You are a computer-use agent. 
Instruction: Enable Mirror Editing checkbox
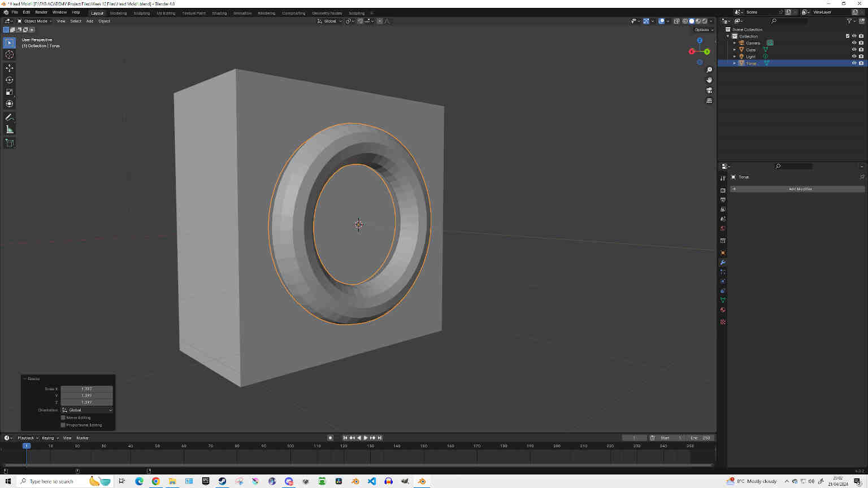coord(63,417)
